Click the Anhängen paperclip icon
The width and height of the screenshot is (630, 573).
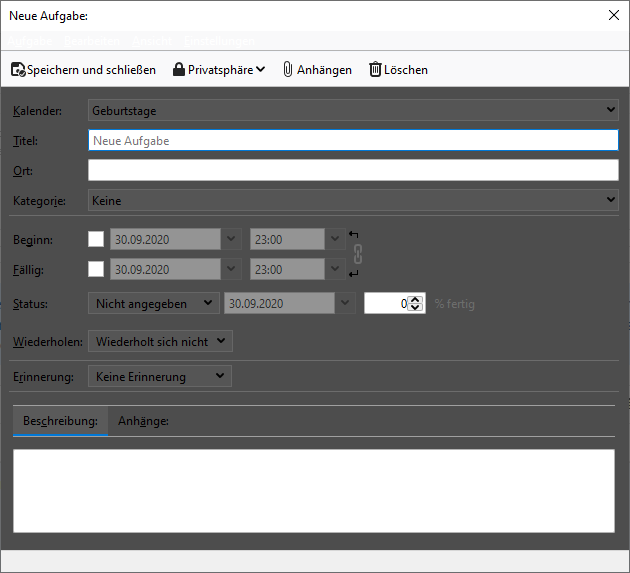[x=288, y=70]
